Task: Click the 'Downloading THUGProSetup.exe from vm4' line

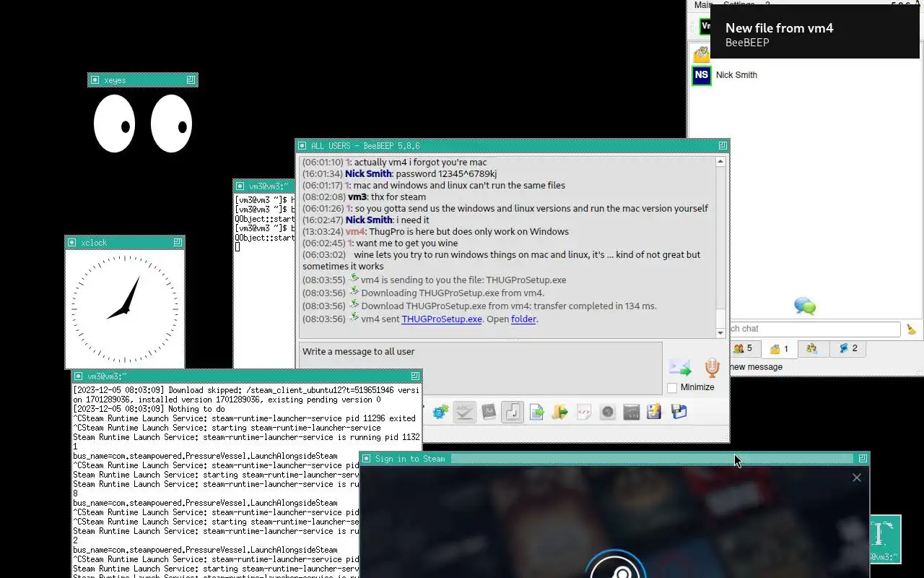Action: point(453,293)
